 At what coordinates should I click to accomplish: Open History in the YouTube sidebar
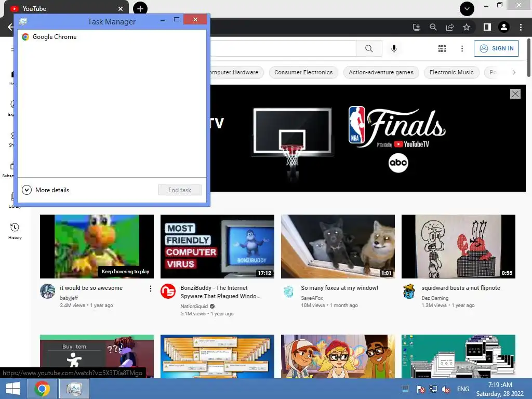pos(15,231)
